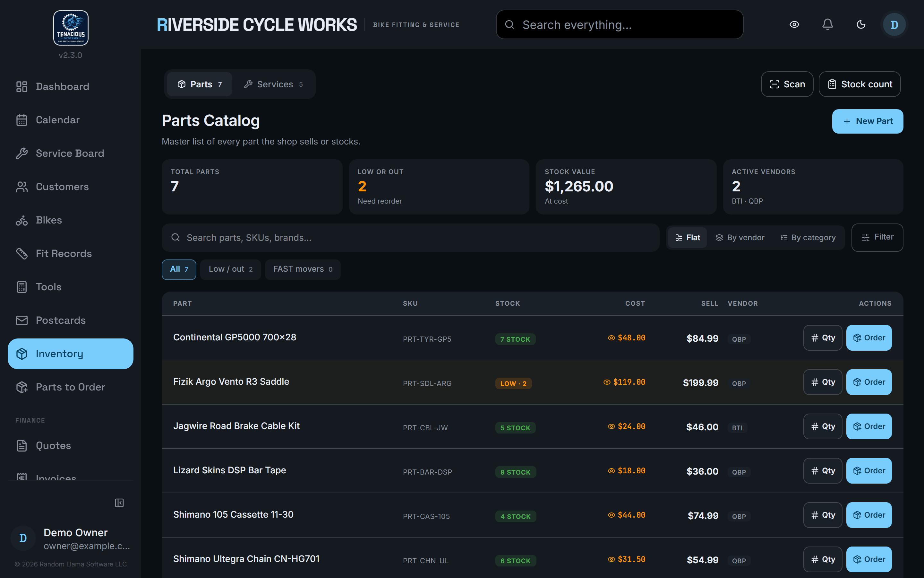Viewport: 924px width, 578px height.
Task: Toggle cost eye icon for Shimano 105 Cassette
Action: point(611,515)
